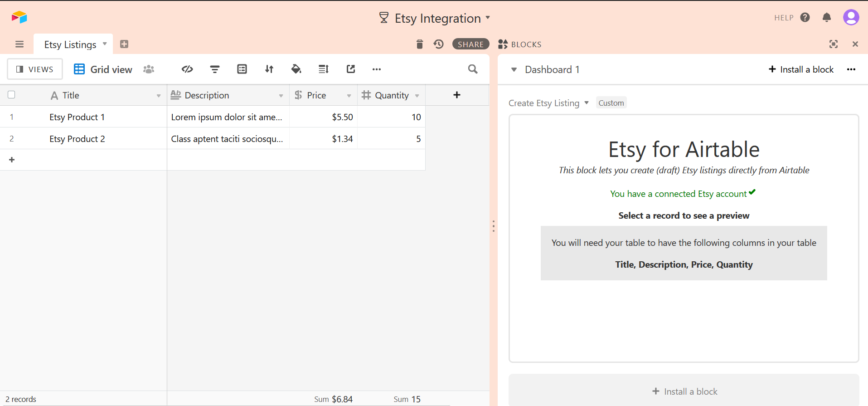This screenshot has height=406, width=868.
Task: Open the Create Etsy Listing block menu
Action: click(548, 103)
